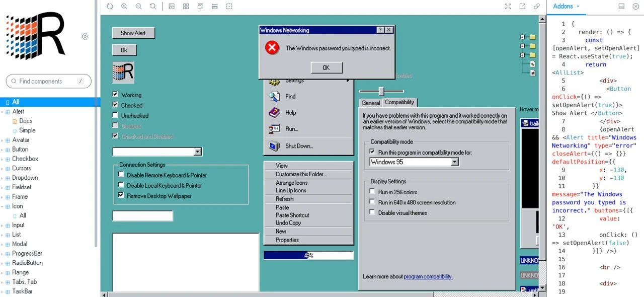Click the help question mark in alert titlebar
The image size is (644, 297).
click(380, 30)
